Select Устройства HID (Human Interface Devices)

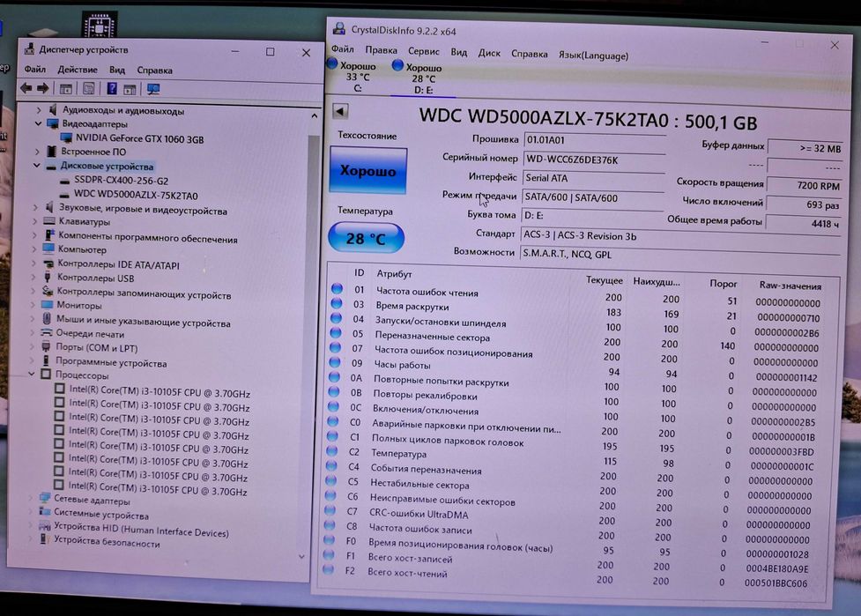point(141,530)
